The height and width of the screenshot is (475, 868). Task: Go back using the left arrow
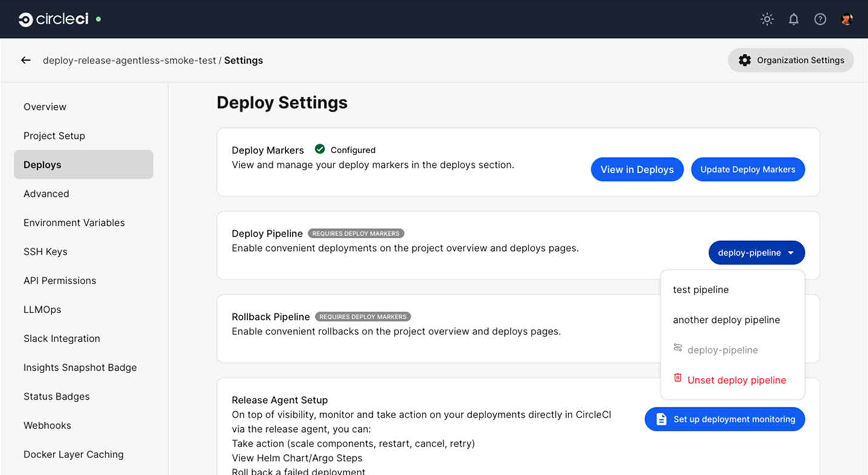[x=25, y=60]
